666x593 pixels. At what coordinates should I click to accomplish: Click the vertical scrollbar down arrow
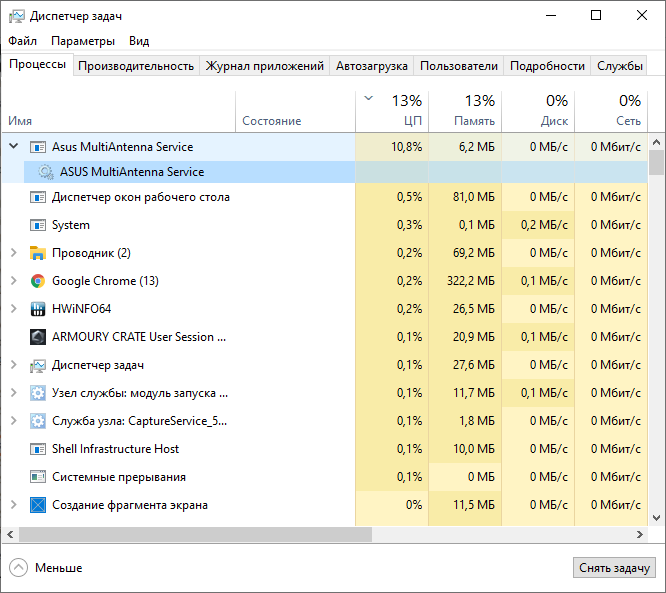pos(656,518)
